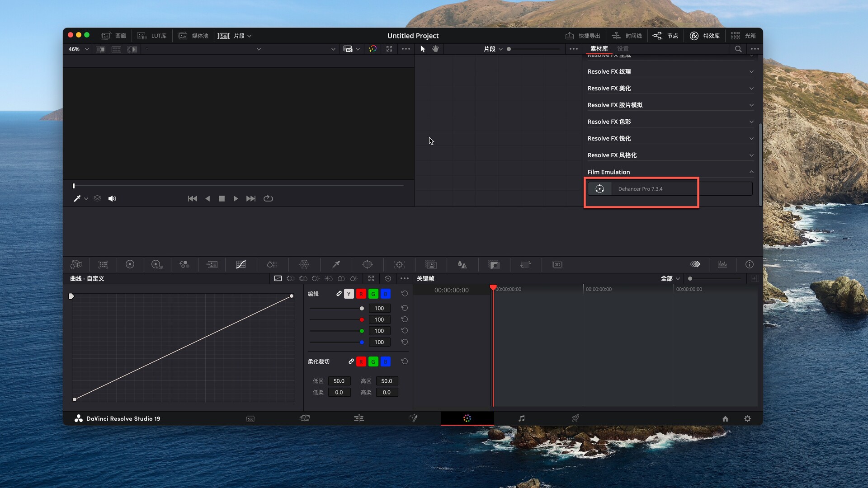The height and width of the screenshot is (488, 868).
Task: Open the Color Warper palette
Action: click(x=304, y=265)
